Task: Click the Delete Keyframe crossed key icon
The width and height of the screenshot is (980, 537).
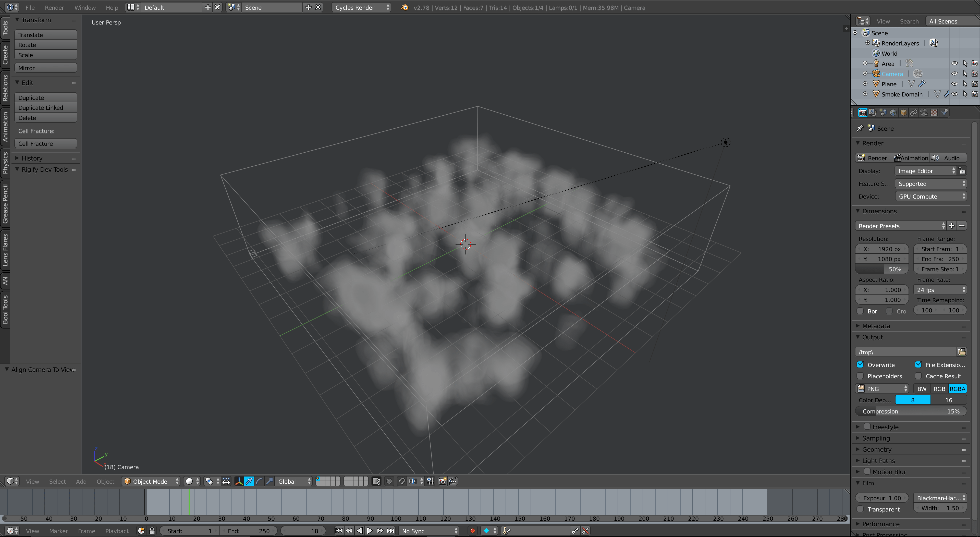Action: click(585, 531)
